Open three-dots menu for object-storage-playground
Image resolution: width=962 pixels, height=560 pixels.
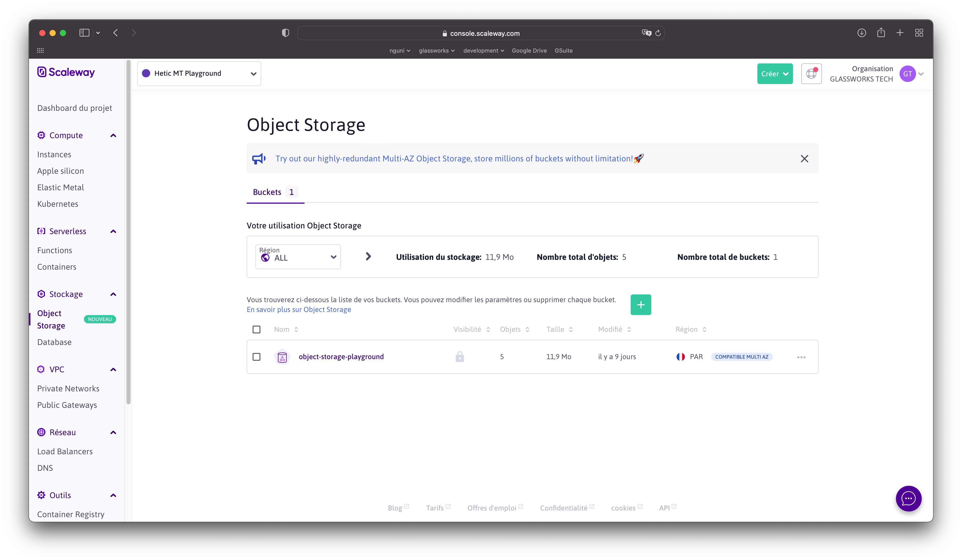801,357
